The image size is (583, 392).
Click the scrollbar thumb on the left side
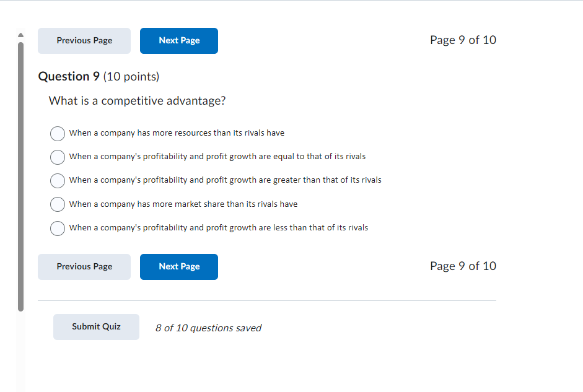(20, 173)
